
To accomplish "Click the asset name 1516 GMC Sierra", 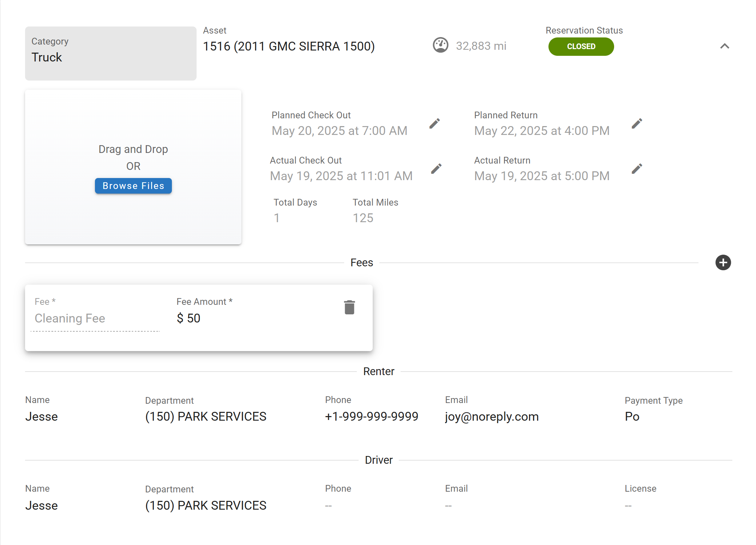I will pyautogui.click(x=288, y=46).
